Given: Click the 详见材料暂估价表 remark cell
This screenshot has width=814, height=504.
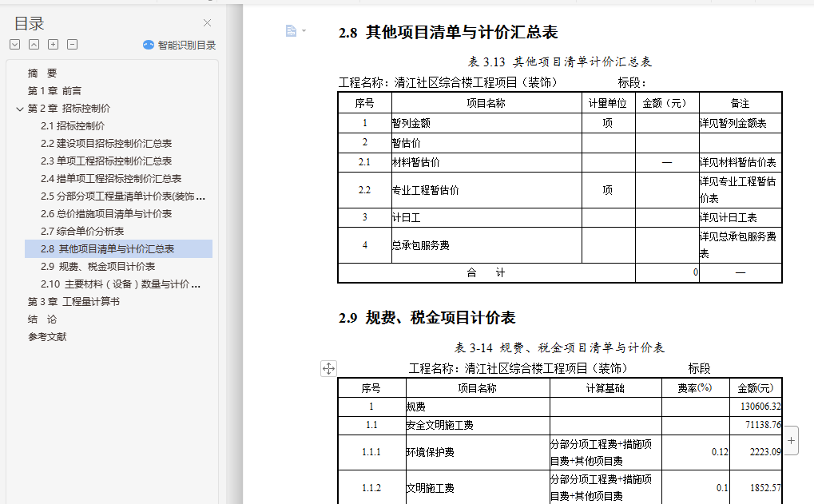Looking at the screenshot, I should tap(741, 162).
